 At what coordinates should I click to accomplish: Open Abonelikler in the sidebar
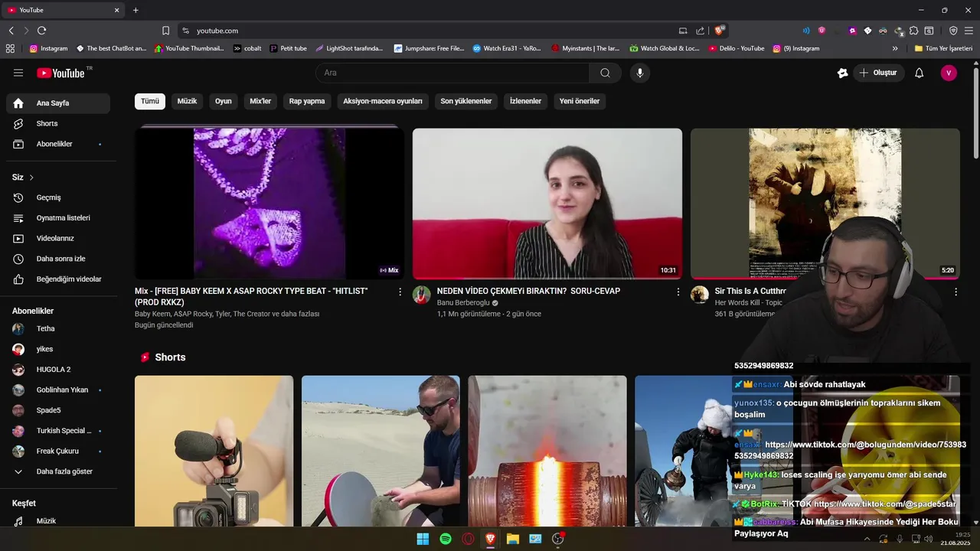(58, 144)
